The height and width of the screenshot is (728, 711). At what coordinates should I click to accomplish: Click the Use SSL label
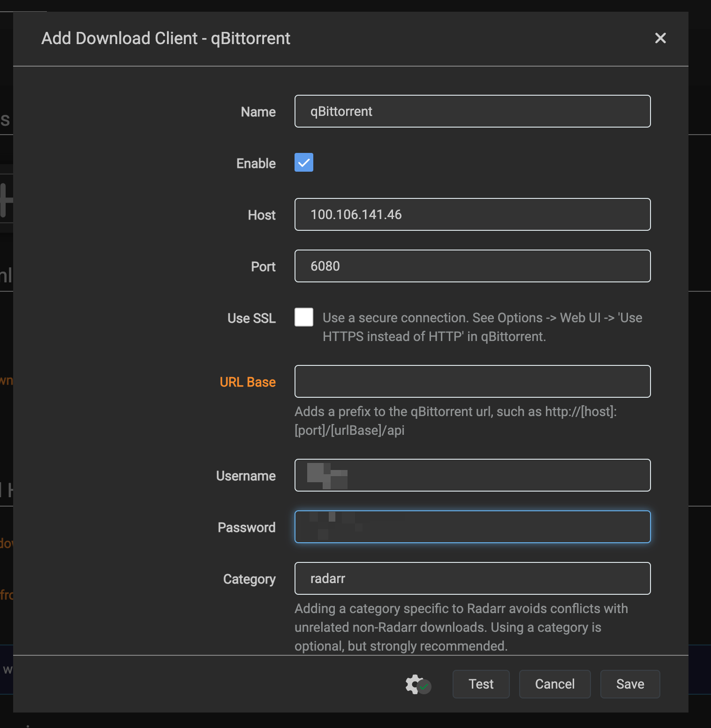point(251,318)
